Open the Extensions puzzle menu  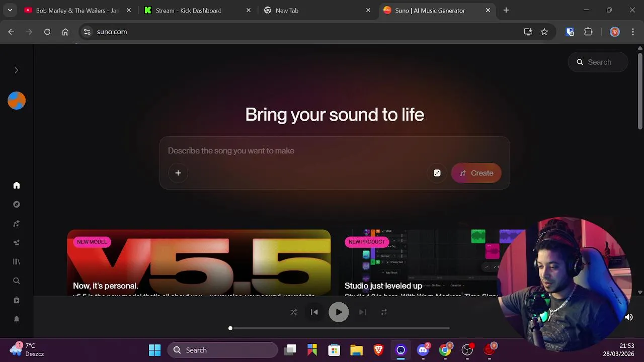tap(588, 32)
